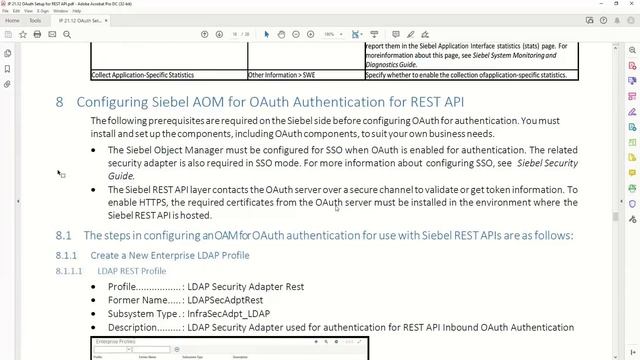
Task: Open Print Production green printer tool
Action: pyautogui.click(x=632, y=188)
